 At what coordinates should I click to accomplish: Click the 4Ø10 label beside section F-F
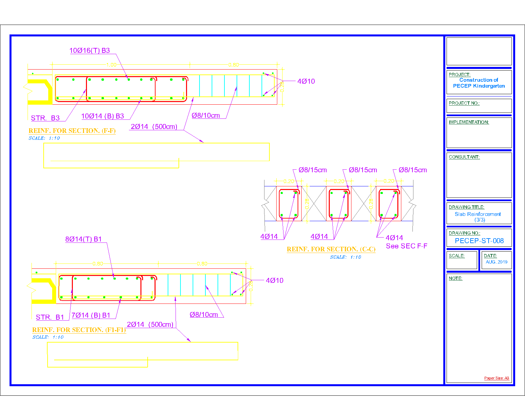(x=306, y=81)
